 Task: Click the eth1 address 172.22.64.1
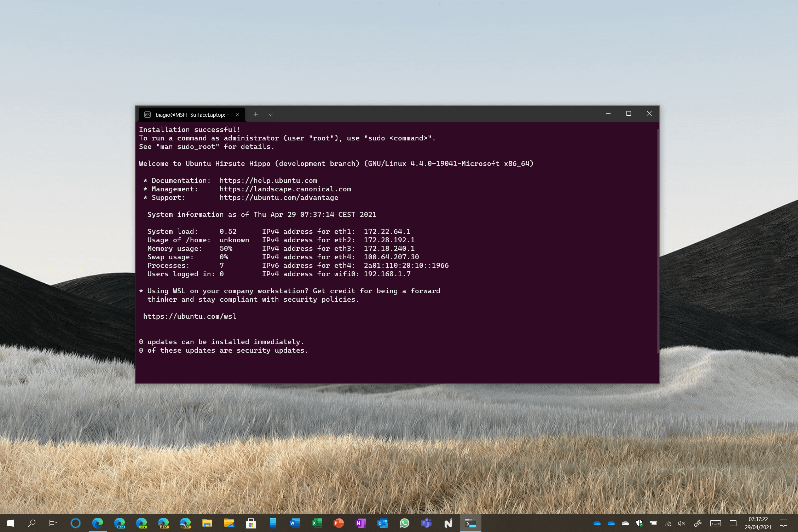(387, 231)
